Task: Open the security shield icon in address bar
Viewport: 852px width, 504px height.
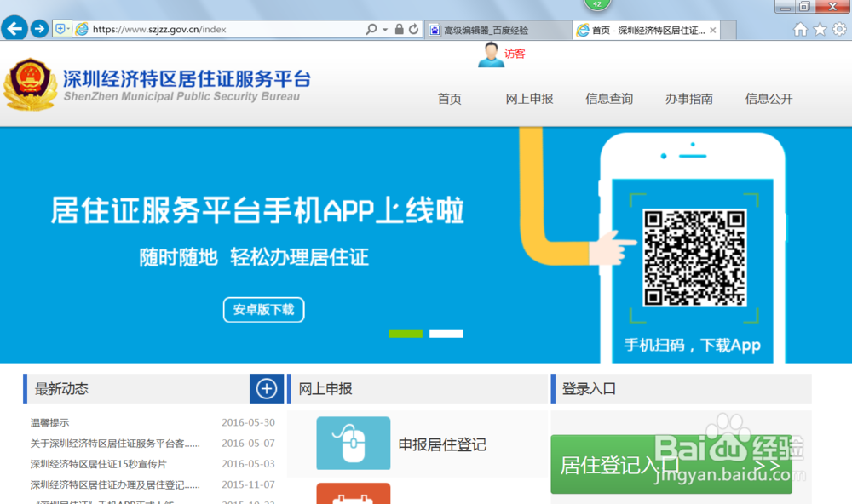Action: point(60,29)
